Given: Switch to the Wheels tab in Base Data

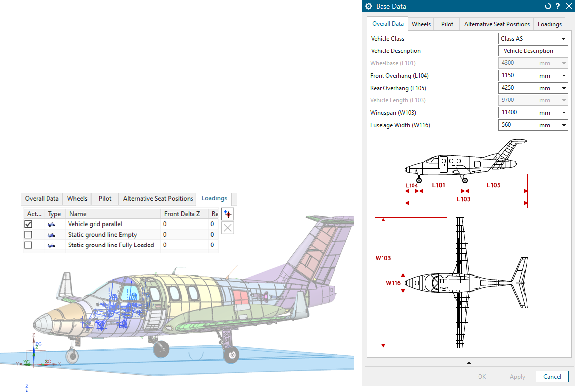Looking at the screenshot, I should (421, 23).
